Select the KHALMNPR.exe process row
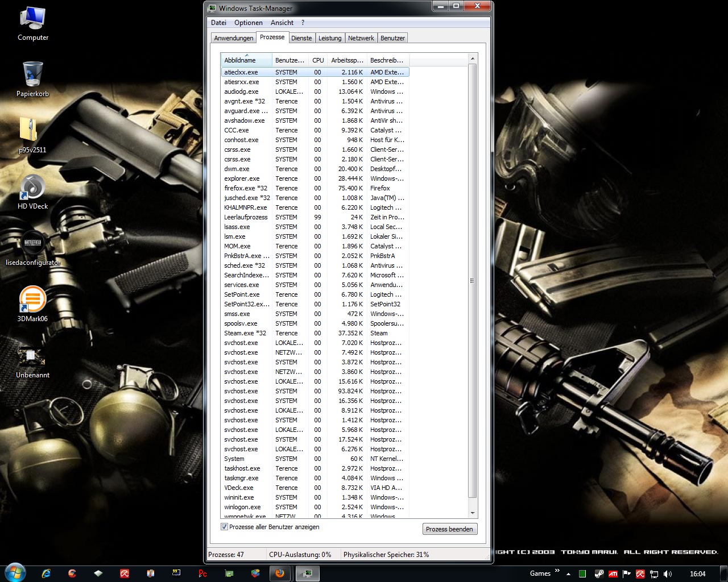 [x=315, y=207]
